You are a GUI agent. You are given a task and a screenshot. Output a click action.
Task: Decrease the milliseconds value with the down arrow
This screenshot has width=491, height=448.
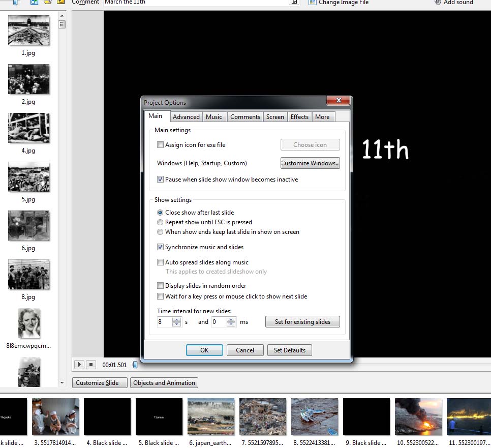point(231,324)
